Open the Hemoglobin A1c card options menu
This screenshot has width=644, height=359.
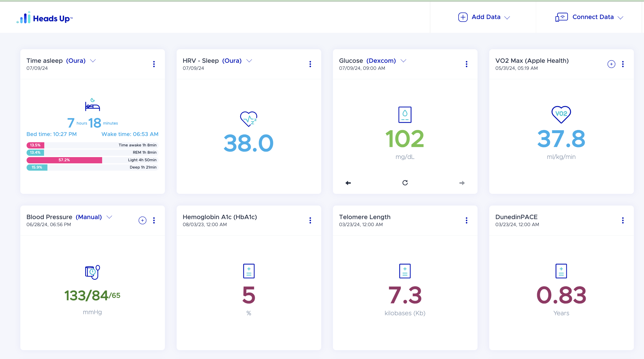click(310, 220)
